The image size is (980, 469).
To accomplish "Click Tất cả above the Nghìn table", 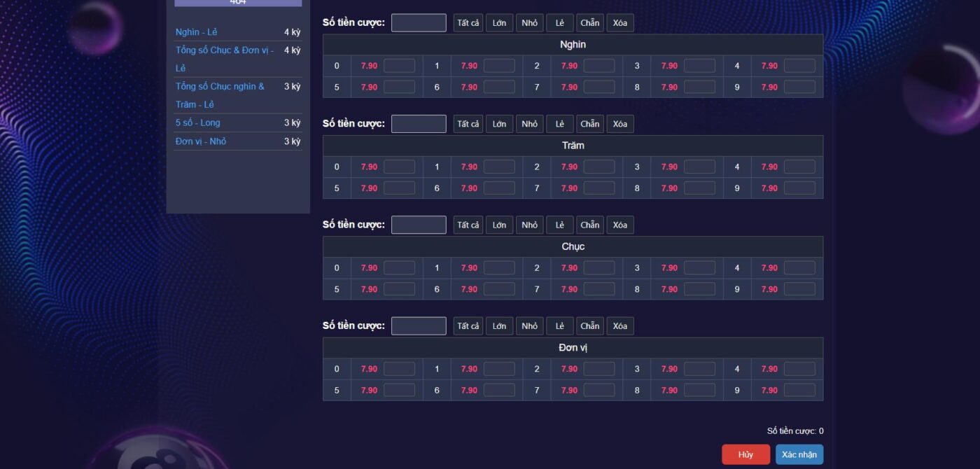I will coord(468,23).
